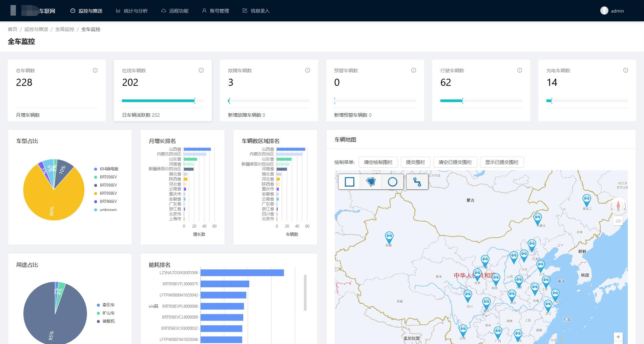Open the 远程功能 menu

(175, 11)
